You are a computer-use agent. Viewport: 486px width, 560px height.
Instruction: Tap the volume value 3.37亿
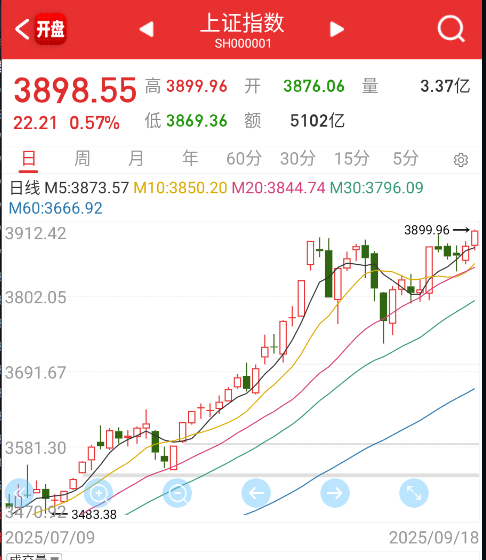(x=445, y=86)
